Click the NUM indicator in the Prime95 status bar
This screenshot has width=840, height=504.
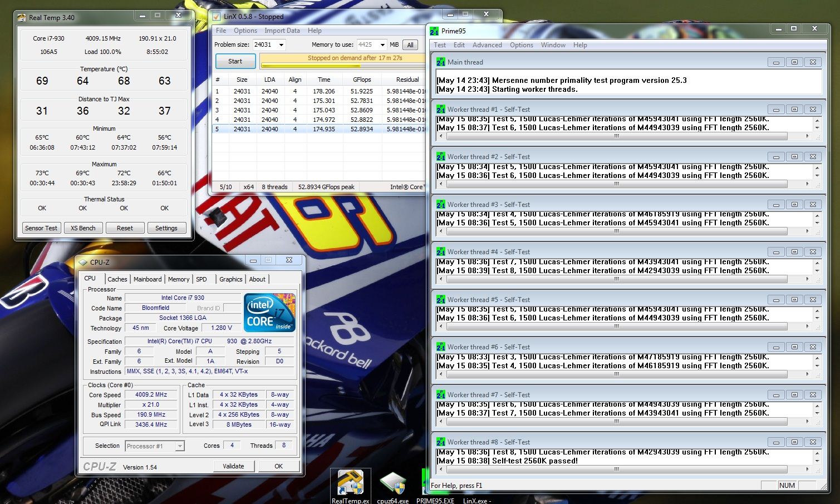pos(787,486)
